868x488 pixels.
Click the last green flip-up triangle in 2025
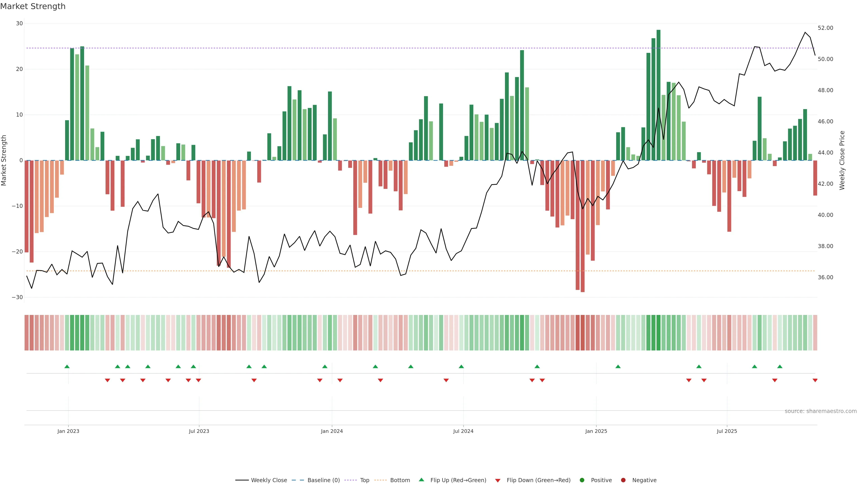[x=780, y=366]
